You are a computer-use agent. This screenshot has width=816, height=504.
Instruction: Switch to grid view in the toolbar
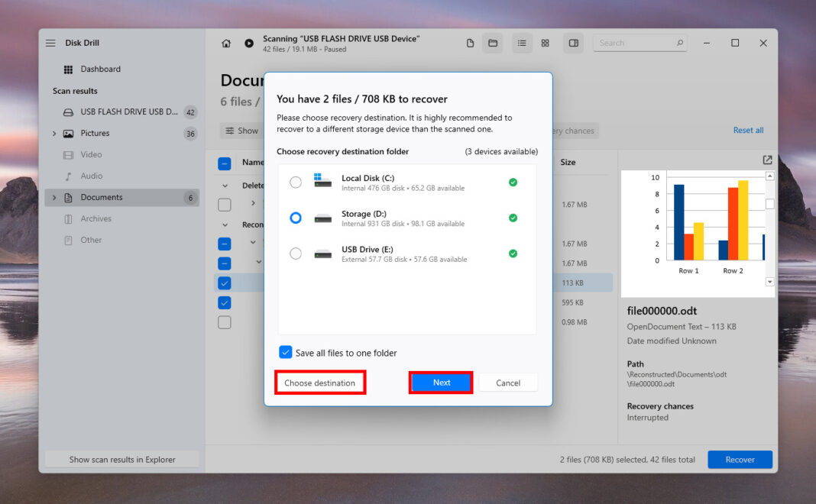point(545,43)
